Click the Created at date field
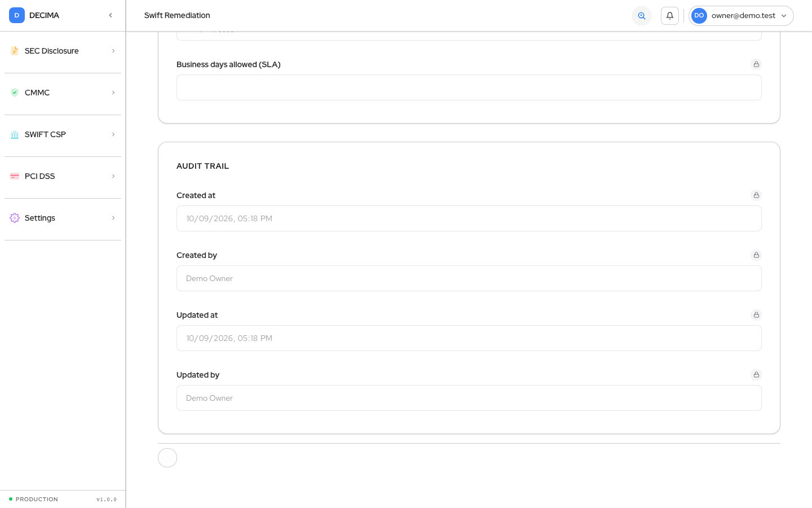The height and width of the screenshot is (508, 812). click(x=469, y=218)
